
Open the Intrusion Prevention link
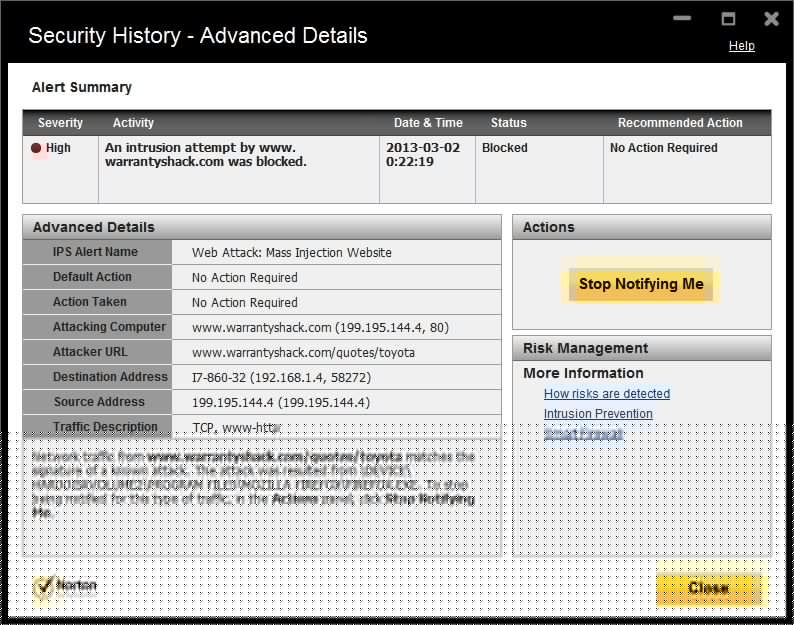click(598, 414)
